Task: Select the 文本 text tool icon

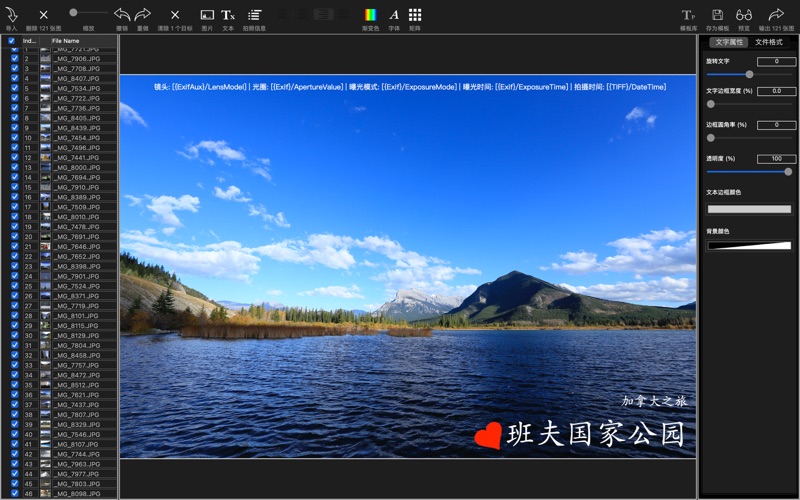Action: (x=228, y=15)
